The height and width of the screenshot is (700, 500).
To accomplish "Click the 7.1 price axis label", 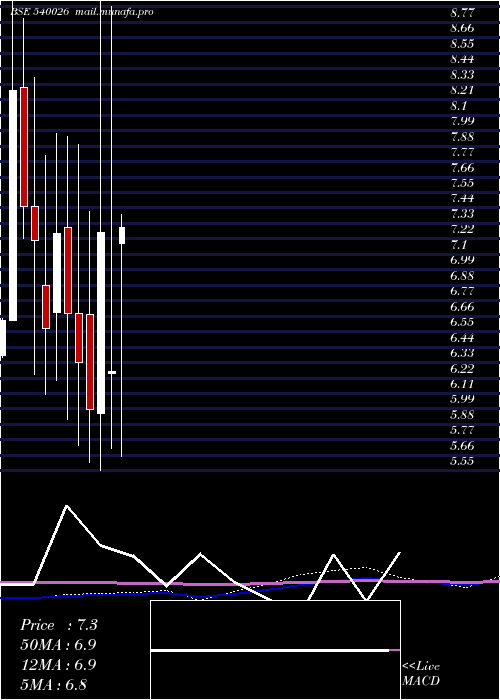I will [x=459, y=245].
